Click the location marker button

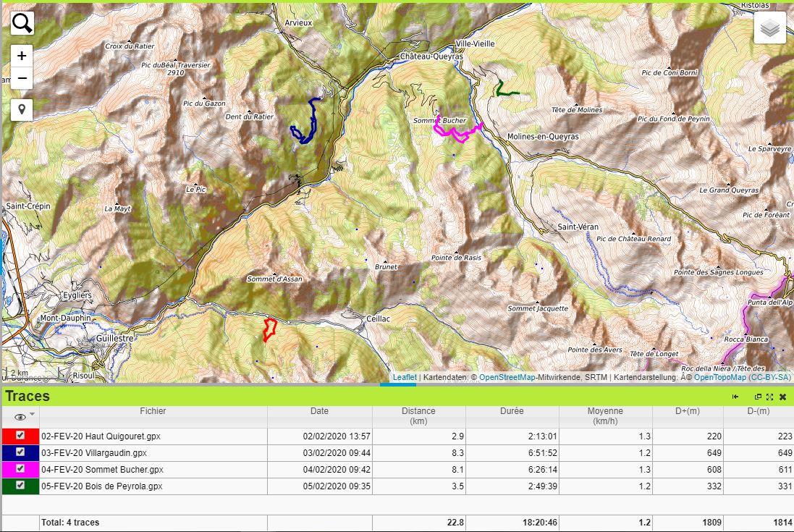pos(22,110)
